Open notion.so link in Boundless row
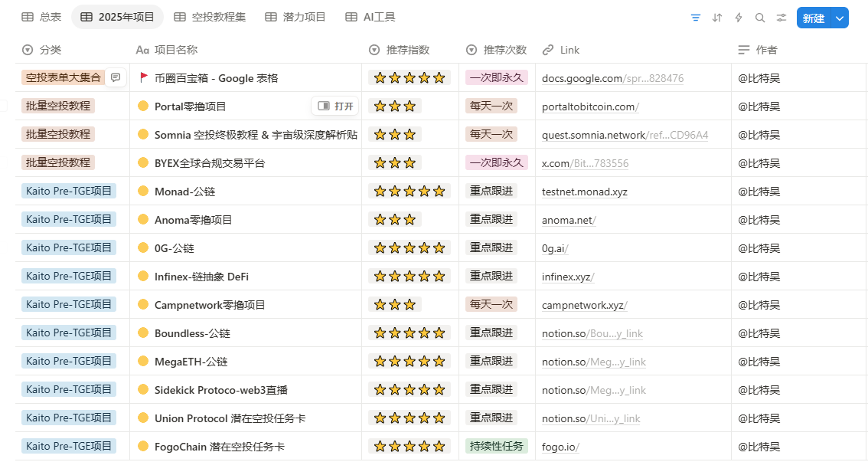 tap(592, 333)
